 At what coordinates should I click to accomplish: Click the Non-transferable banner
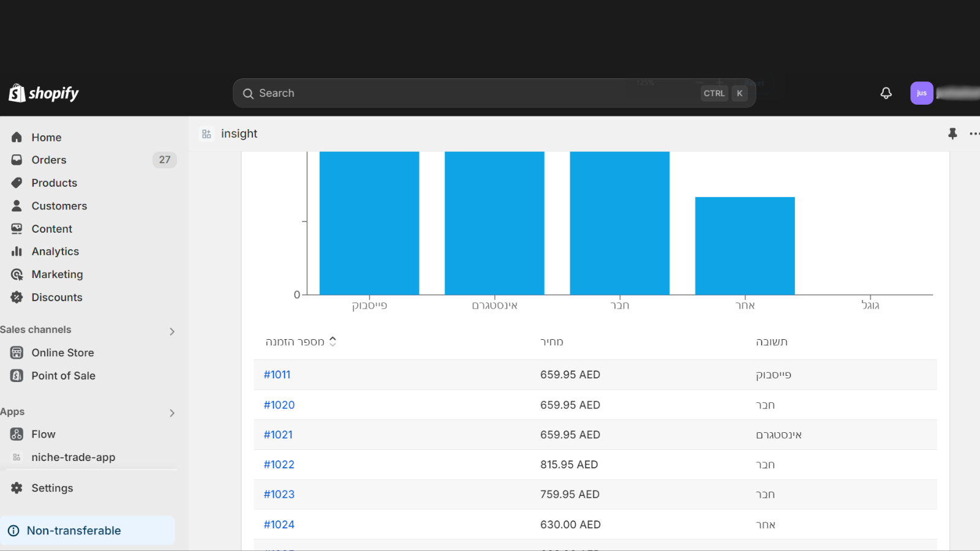click(88, 531)
